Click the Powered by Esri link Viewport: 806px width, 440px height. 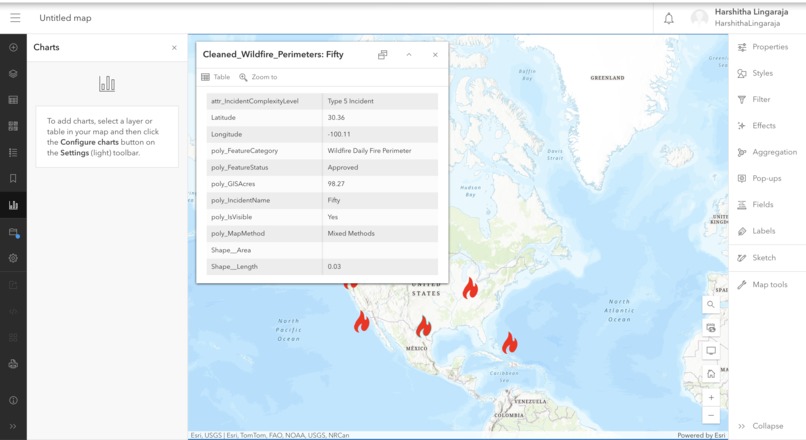pos(701,435)
